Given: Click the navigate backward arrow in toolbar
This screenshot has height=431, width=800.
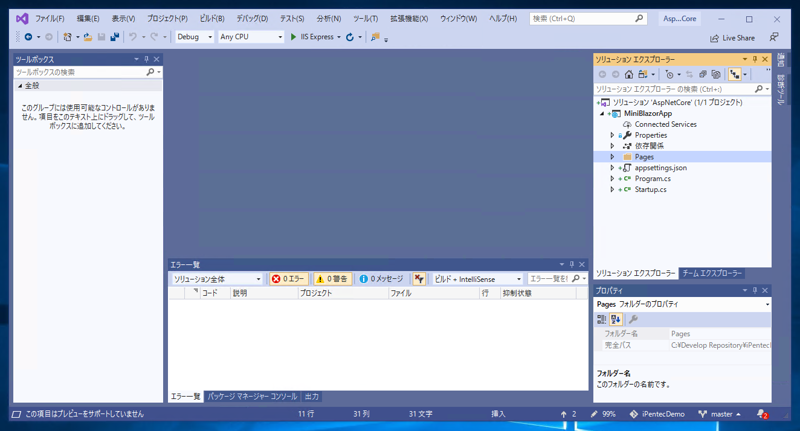Looking at the screenshot, I should [x=29, y=37].
